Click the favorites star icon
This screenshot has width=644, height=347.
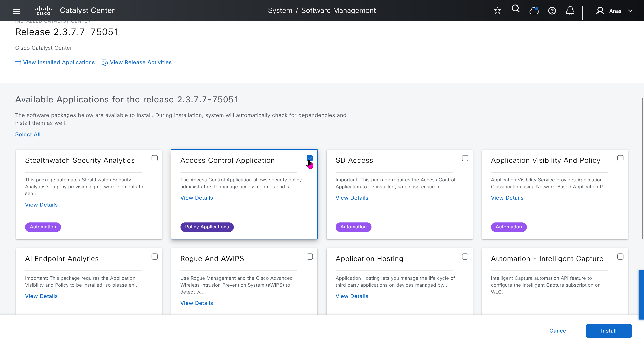click(x=497, y=10)
